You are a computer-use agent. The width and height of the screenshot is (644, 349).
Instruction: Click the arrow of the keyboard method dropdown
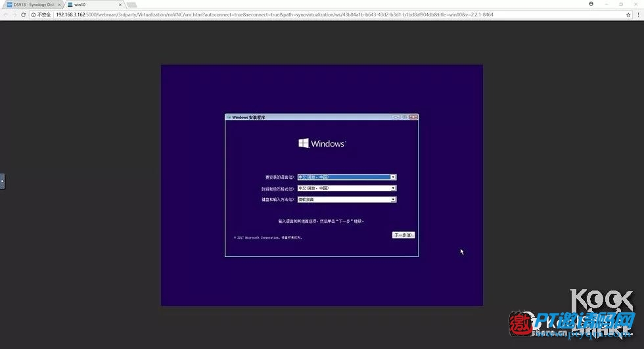click(393, 199)
